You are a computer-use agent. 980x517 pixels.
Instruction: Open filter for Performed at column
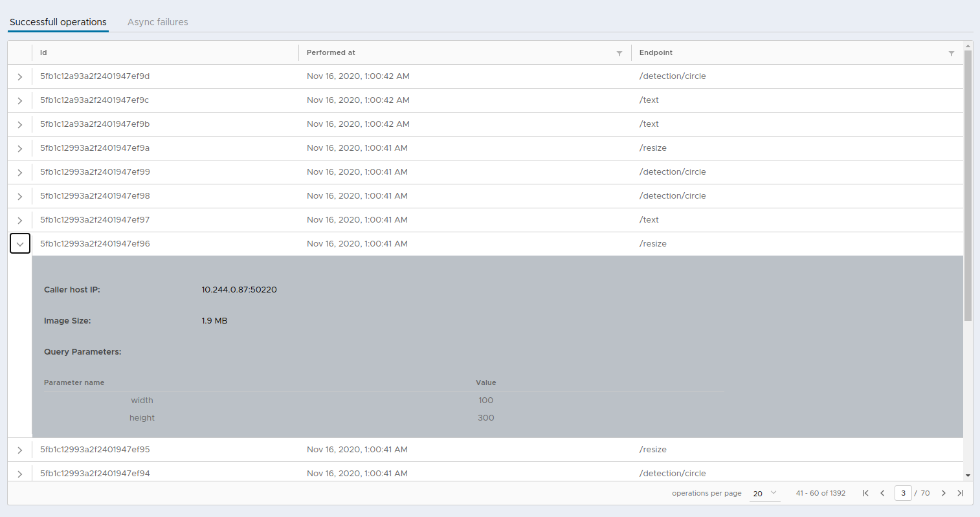tap(619, 53)
